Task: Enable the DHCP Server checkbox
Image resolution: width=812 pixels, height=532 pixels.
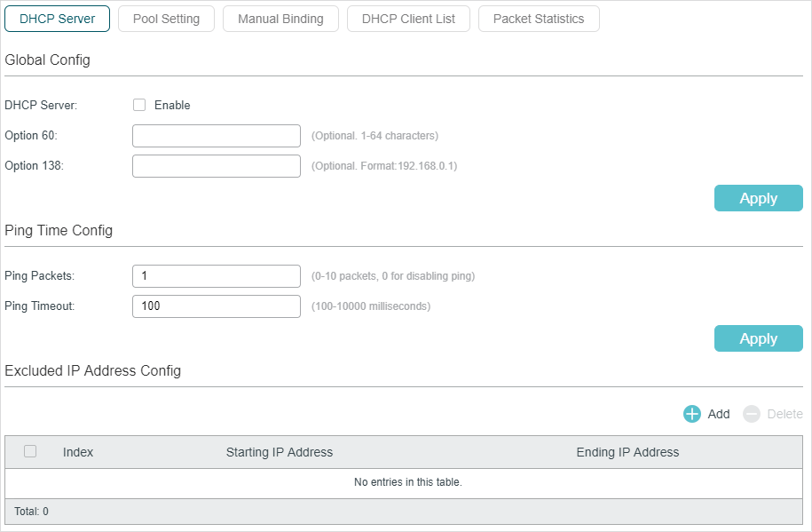Action: 139,105
